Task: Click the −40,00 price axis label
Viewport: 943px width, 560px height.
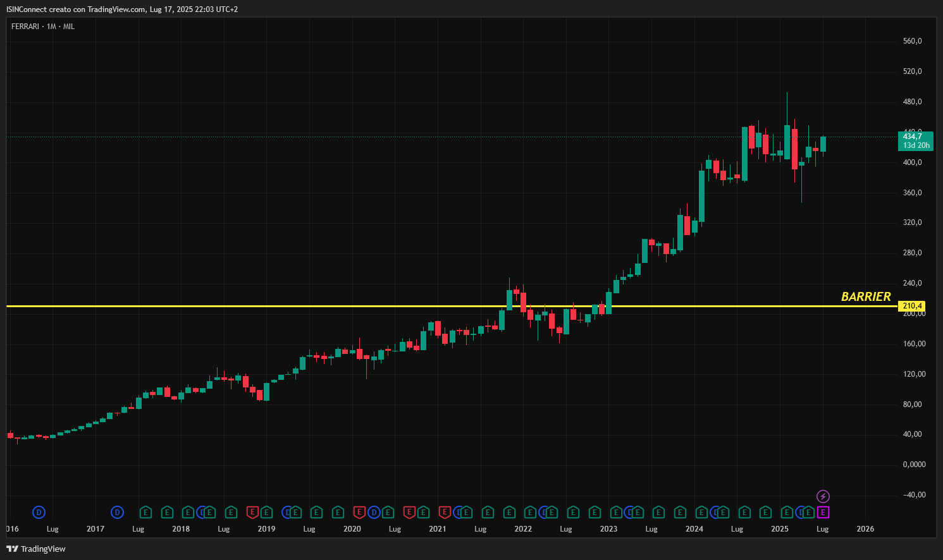Action: [914, 495]
